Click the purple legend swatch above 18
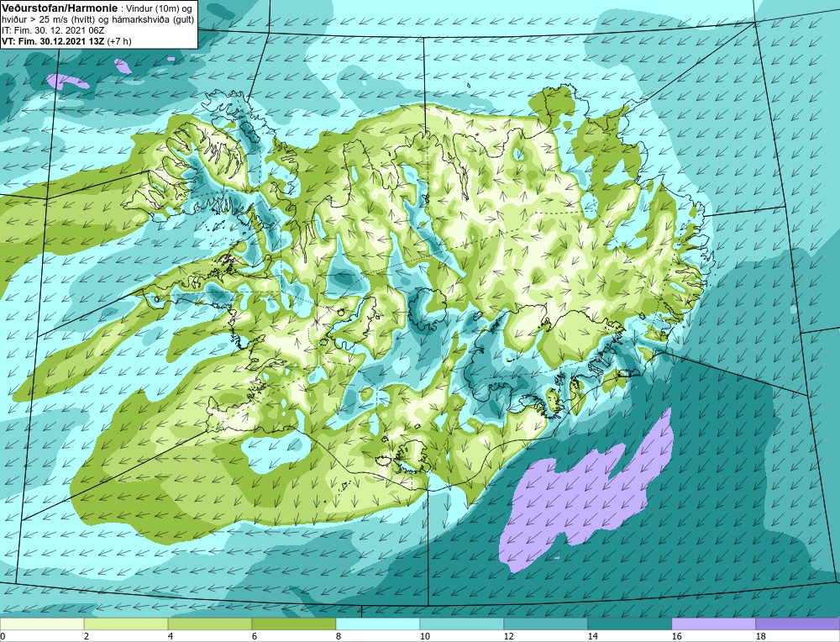 (798, 624)
